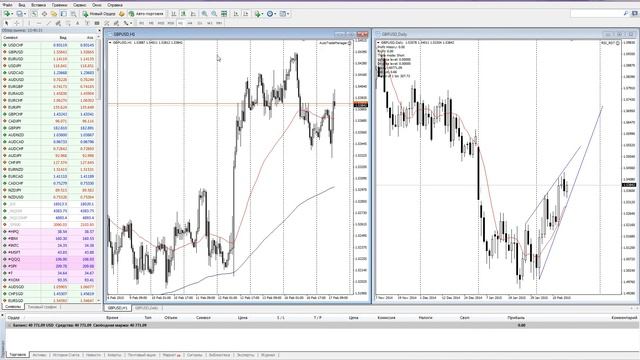
Task: Sort Market Watch by Бид column
Action: click(63, 38)
